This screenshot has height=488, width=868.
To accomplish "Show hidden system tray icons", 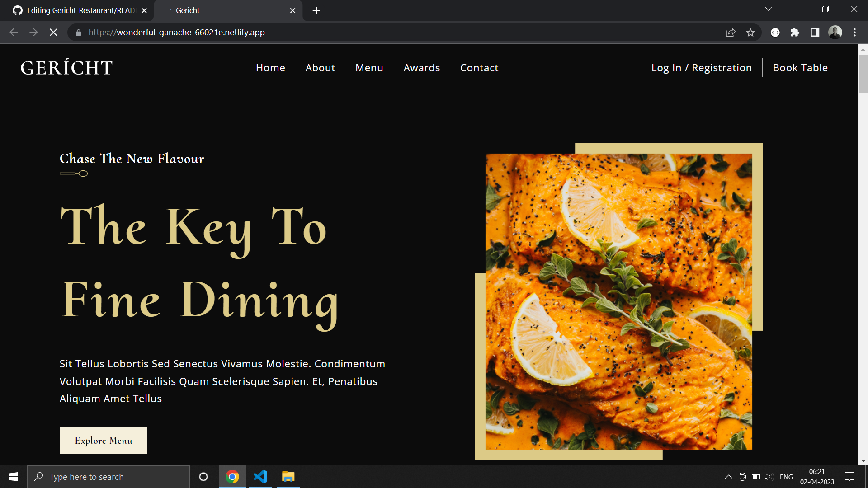I will pyautogui.click(x=728, y=477).
